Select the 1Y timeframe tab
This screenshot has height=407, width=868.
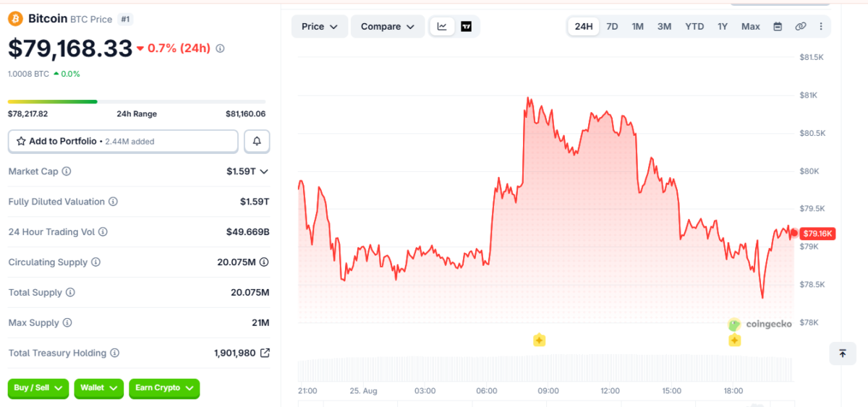pos(723,27)
